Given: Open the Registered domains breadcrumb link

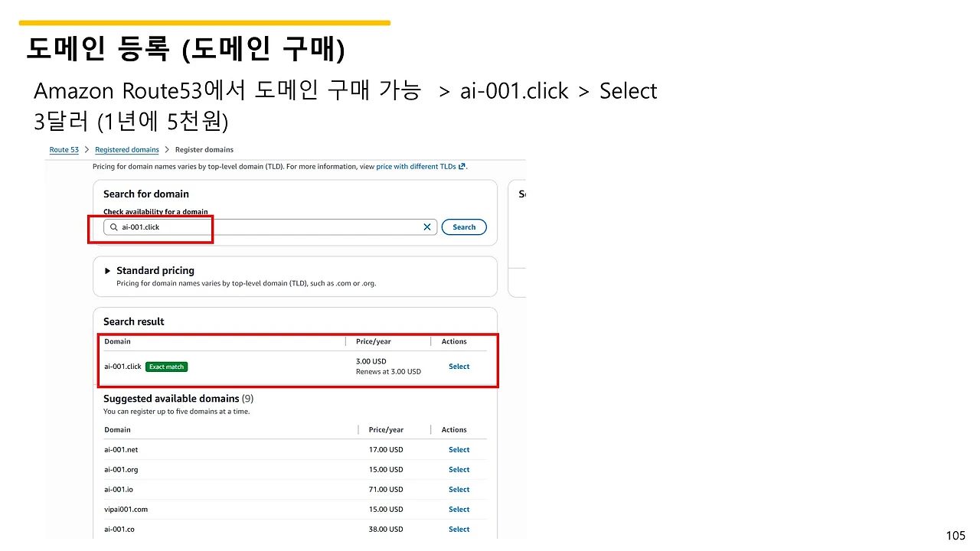Looking at the screenshot, I should pos(126,149).
